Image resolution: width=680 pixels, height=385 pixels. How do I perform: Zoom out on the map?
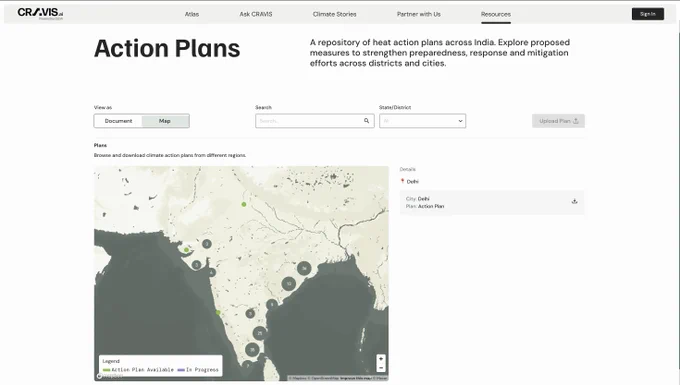(381, 368)
